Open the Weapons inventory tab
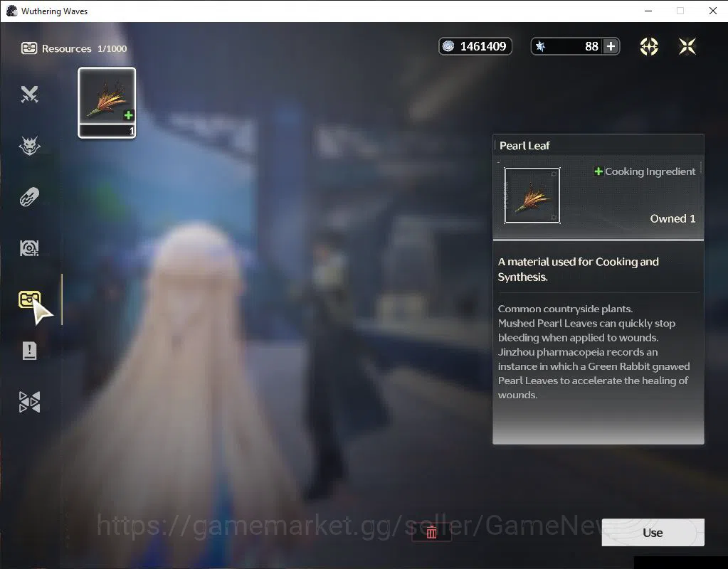The height and width of the screenshot is (569, 728). pos(29,95)
